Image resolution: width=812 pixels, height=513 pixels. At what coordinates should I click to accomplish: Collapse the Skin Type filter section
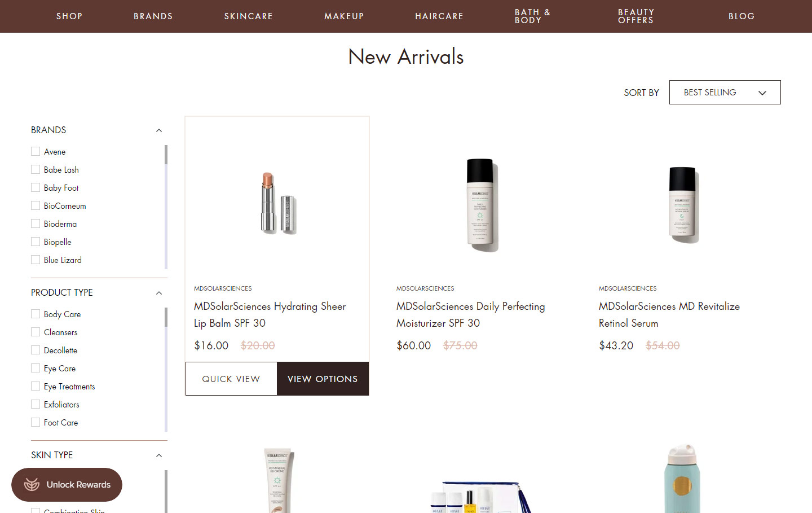point(159,455)
